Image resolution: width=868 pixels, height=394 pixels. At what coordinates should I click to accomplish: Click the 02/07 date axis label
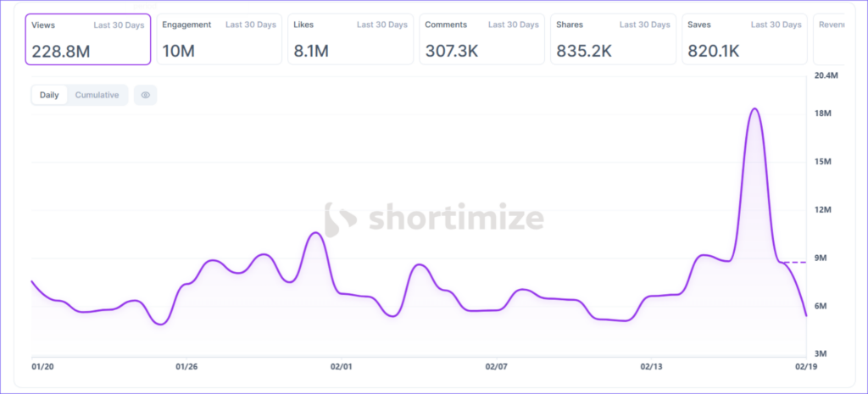(x=496, y=368)
